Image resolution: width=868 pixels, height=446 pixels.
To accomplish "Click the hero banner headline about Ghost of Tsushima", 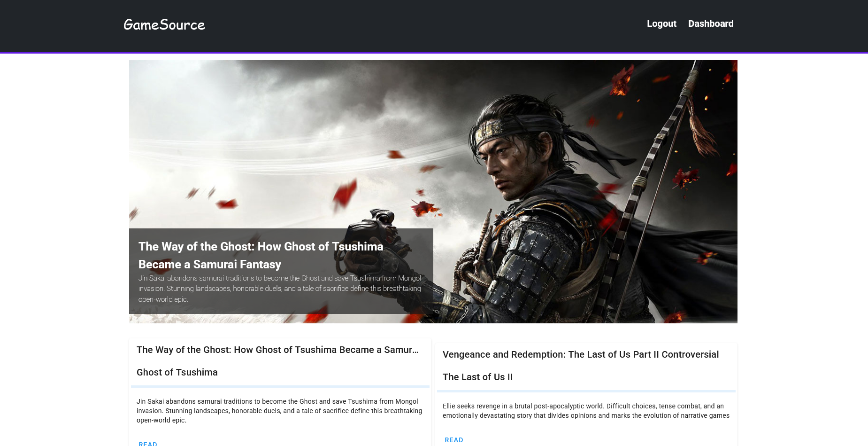I will 261,255.
